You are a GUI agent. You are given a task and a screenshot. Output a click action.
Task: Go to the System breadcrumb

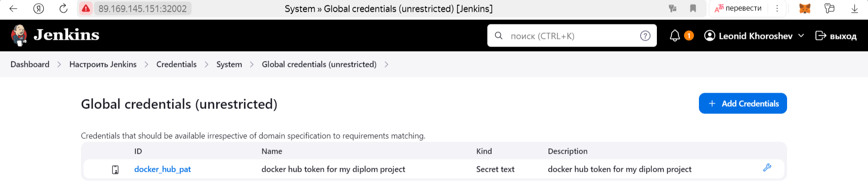tap(229, 64)
